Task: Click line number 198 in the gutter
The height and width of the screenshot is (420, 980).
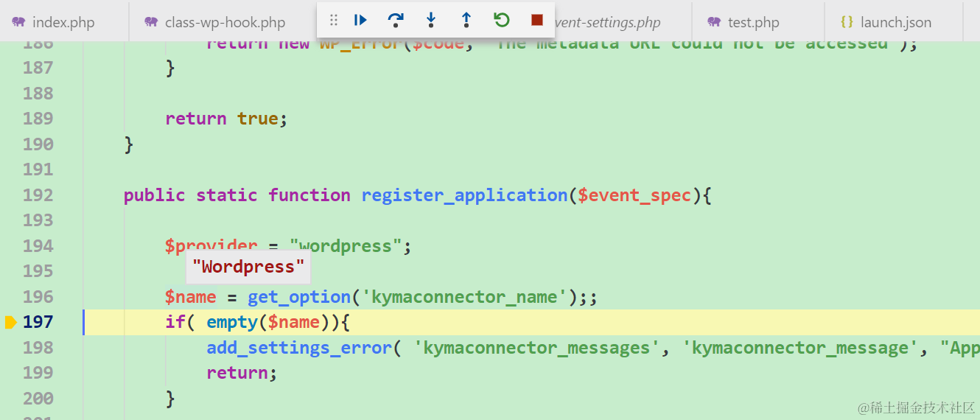Action: (38, 348)
